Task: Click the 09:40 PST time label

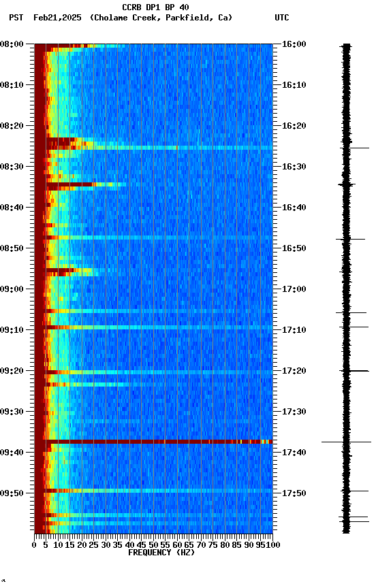Action: 12,453
